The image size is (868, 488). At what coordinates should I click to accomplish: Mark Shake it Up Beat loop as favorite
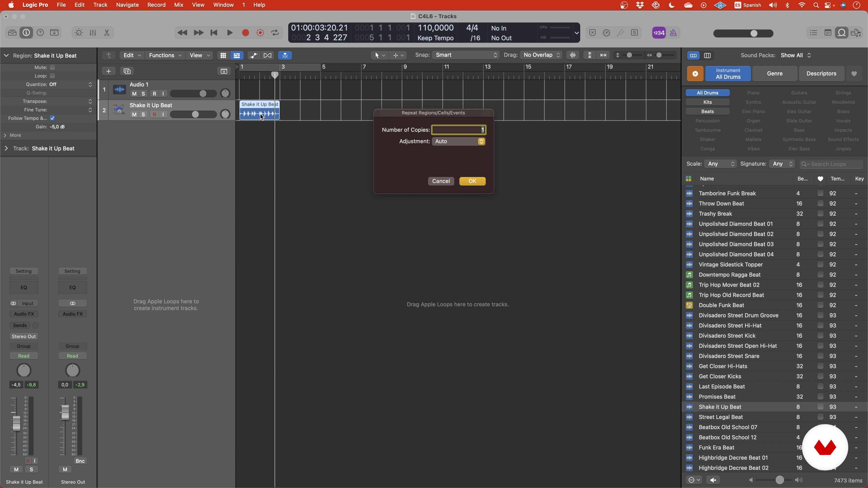tap(821, 407)
